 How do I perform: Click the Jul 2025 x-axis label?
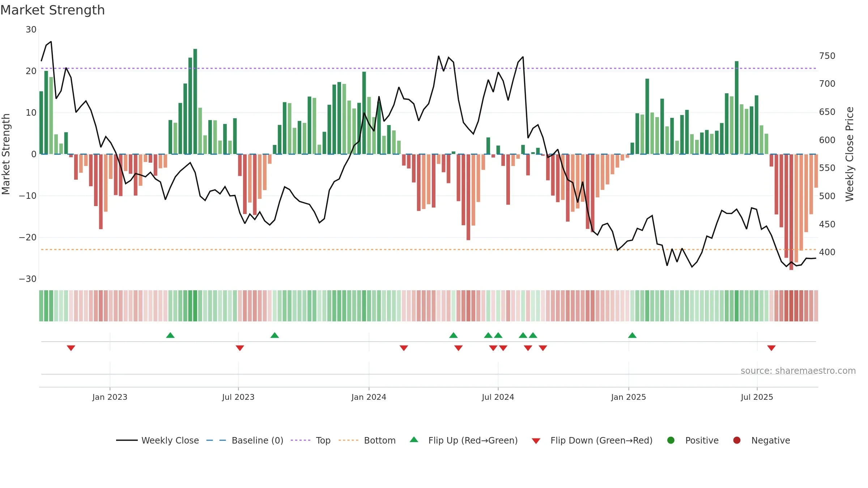pyautogui.click(x=757, y=397)
